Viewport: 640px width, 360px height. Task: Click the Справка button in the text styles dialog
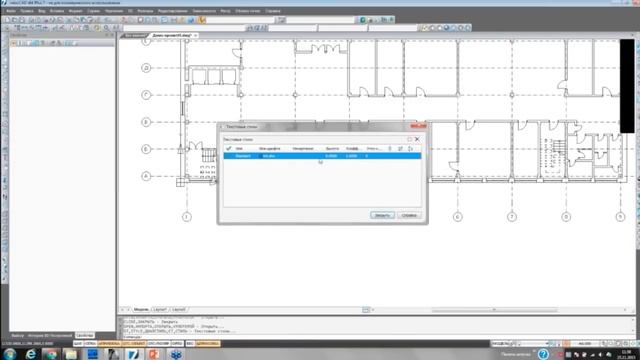409,215
